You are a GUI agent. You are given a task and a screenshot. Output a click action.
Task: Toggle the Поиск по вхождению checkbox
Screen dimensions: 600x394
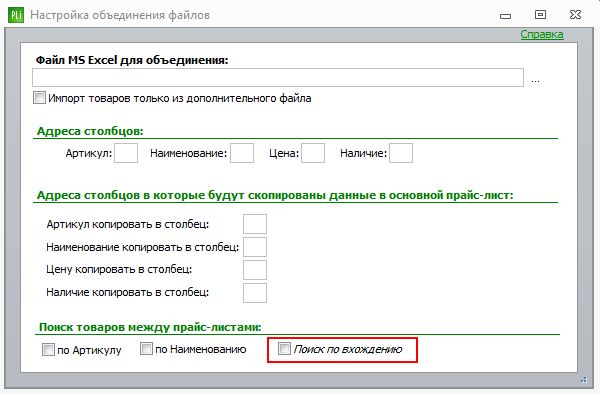(284, 348)
